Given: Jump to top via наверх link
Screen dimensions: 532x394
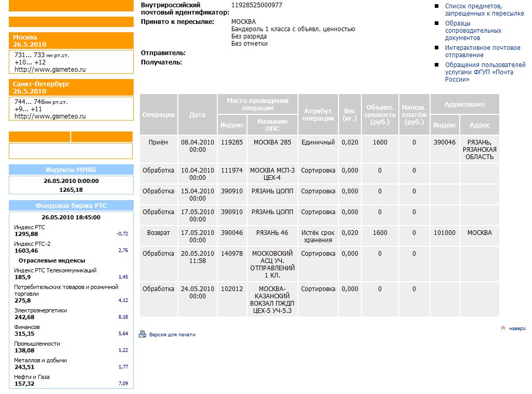Looking at the screenshot, I should (517, 329).
